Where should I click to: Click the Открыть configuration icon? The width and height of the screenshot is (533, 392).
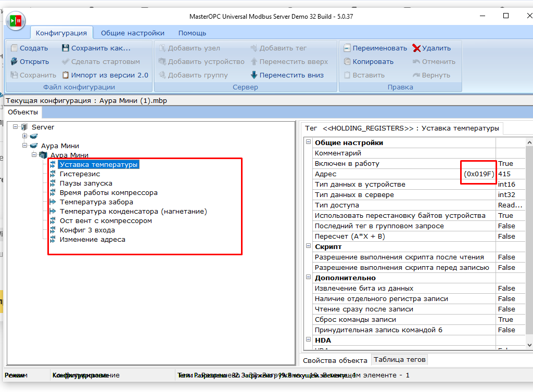click(x=14, y=61)
